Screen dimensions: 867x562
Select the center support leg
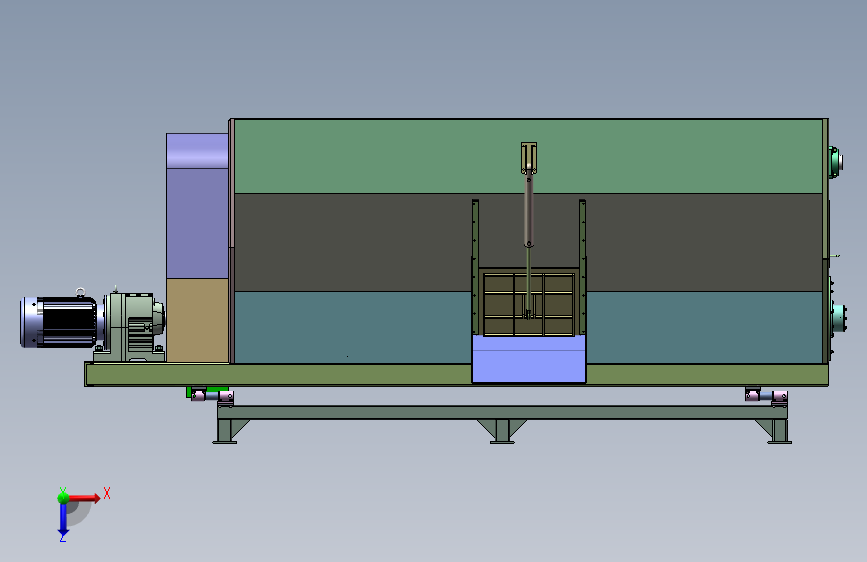[502, 431]
